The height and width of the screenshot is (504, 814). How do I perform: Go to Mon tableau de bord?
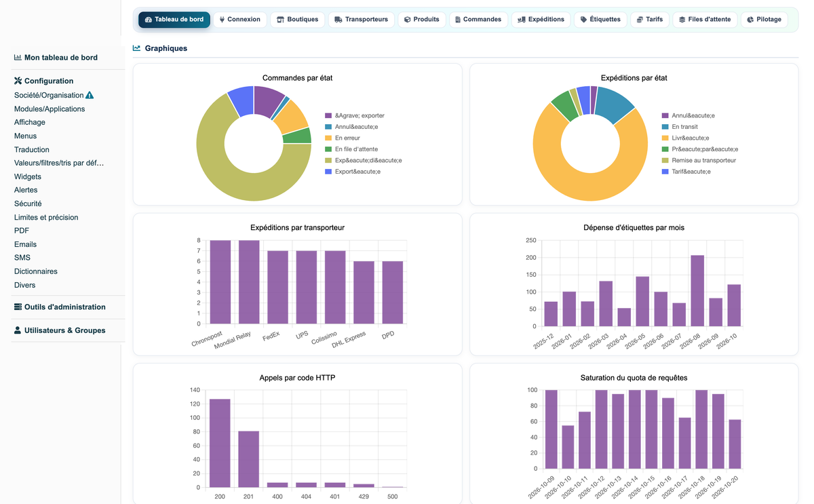(x=56, y=58)
